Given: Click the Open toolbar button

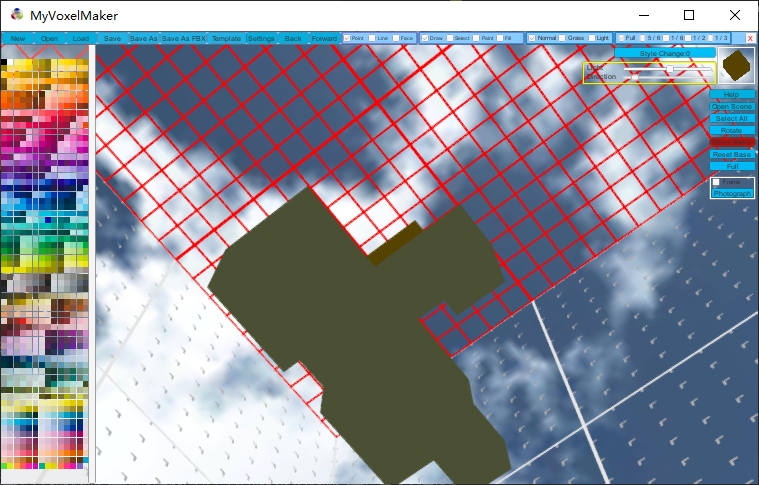Looking at the screenshot, I should (x=49, y=38).
